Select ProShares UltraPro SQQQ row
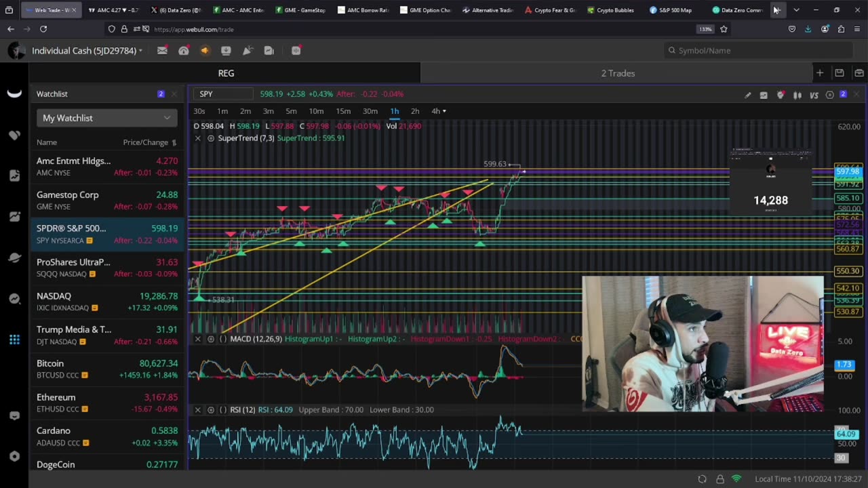The height and width of the screenshot is (488, 868). pos(107,268)
